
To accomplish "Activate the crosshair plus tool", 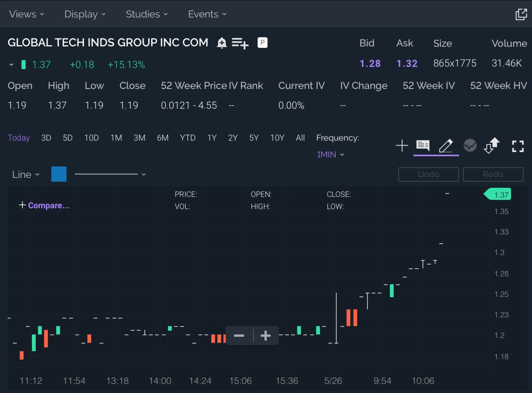I will pos(402,146).
